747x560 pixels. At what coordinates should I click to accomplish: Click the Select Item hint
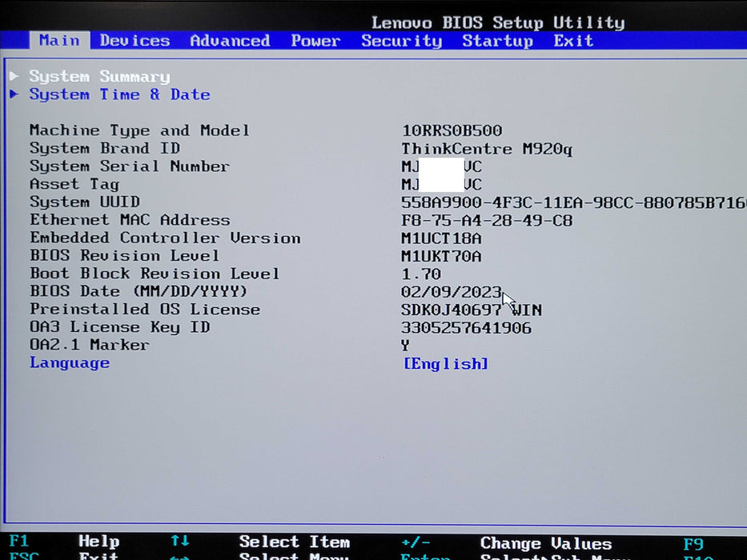click(295, 542)
